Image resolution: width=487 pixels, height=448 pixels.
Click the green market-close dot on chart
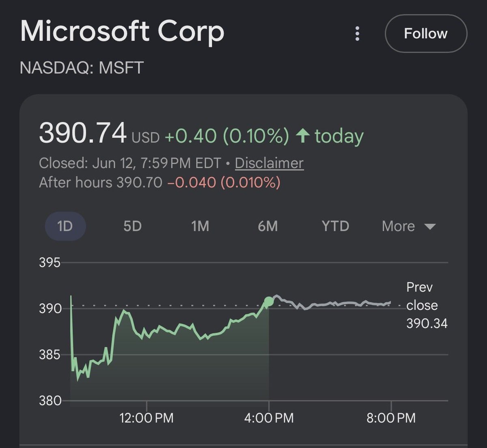click(269, 301)
